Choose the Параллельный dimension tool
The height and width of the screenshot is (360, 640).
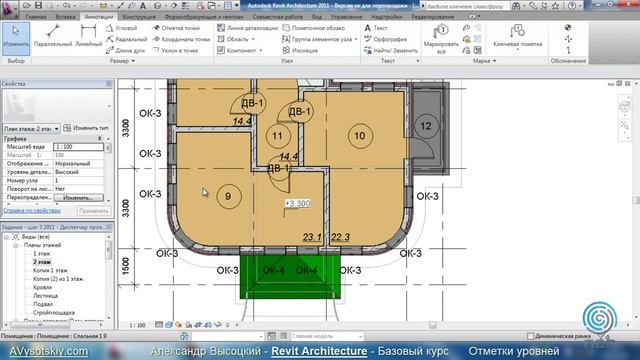53,36
